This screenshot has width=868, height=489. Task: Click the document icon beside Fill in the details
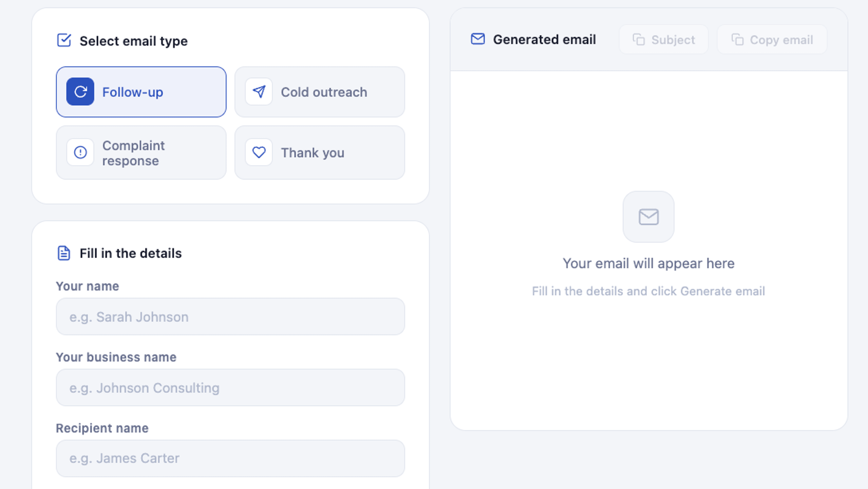coord(64,253)
